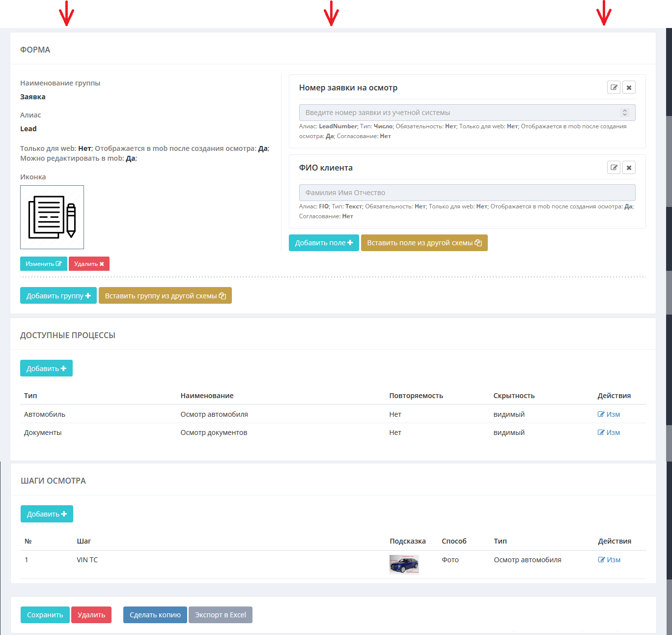Click the ФИО клиента text input
This screenshot has height=635, width=672.
point(467,193)
